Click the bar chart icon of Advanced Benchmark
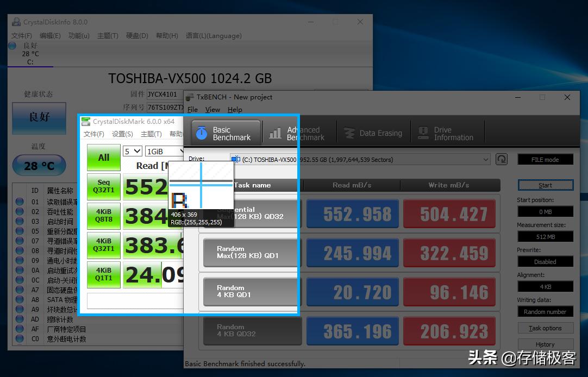Image resolution: width=588 pixels, height=377 pixels. click(x=275, y=133)
